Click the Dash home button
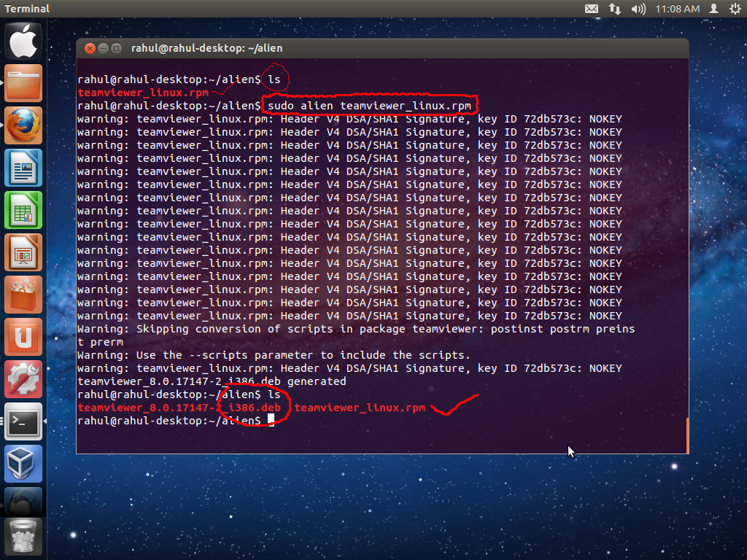Screen dimensions: 747x560 (x=24, y=42)
